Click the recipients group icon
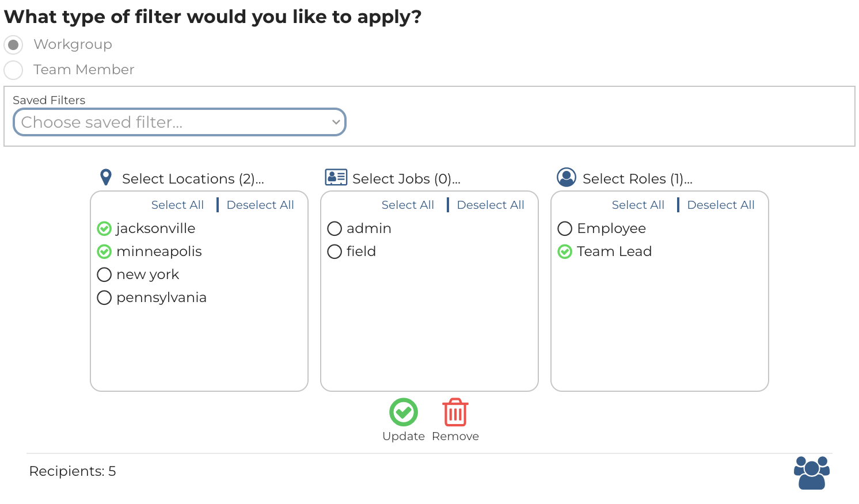859x504 pixels. tap(811, 472)
